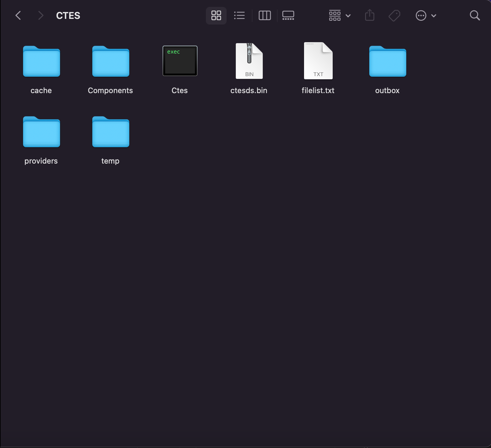The height and width of the screenshot is (448, 491).
Task: Select the cache folder
Action: [41, 62]
